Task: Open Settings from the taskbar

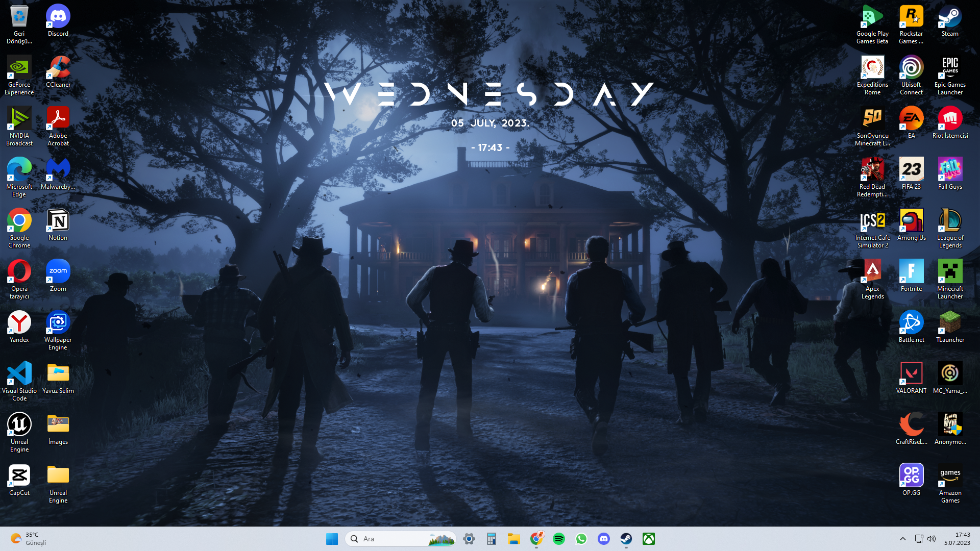Action: [469, 539]
